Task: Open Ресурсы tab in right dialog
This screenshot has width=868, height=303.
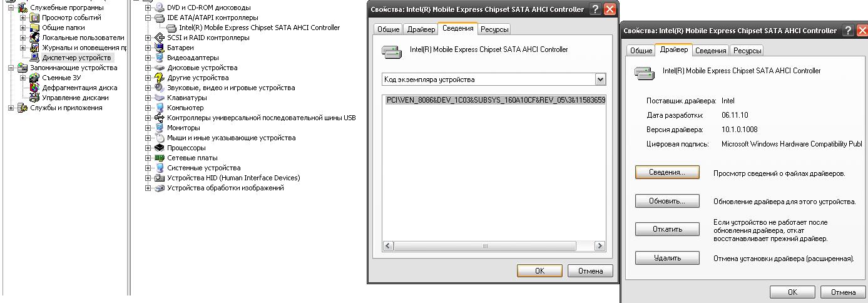Action: [x=747, y=51]
